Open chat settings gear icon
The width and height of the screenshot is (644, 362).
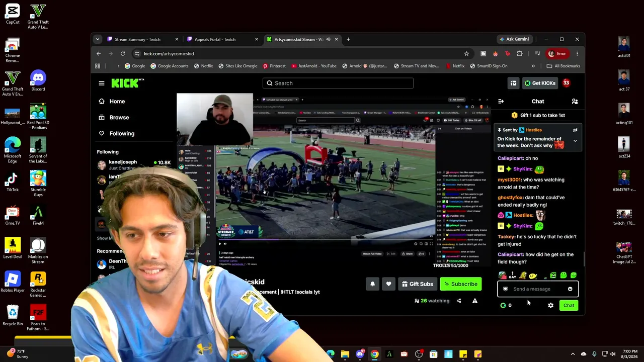pos(550,305)
